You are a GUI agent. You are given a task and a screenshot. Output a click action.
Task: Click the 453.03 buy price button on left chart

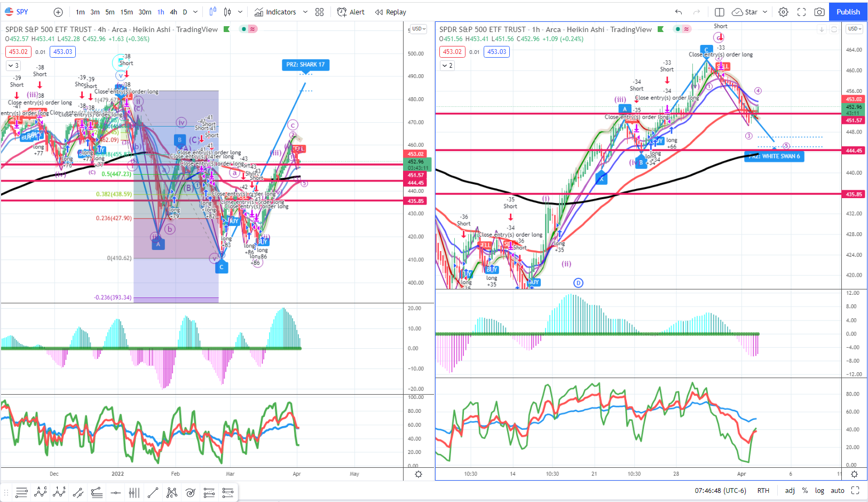click(x=62, y=52)
